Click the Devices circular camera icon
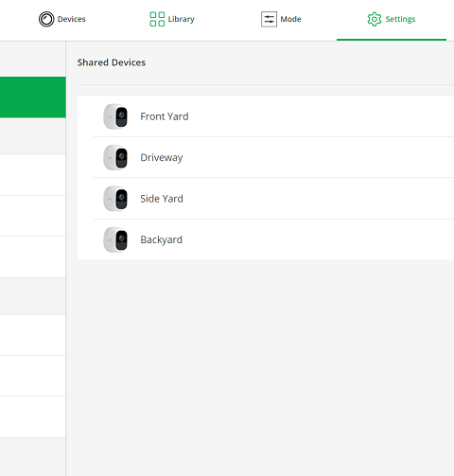 46,19
